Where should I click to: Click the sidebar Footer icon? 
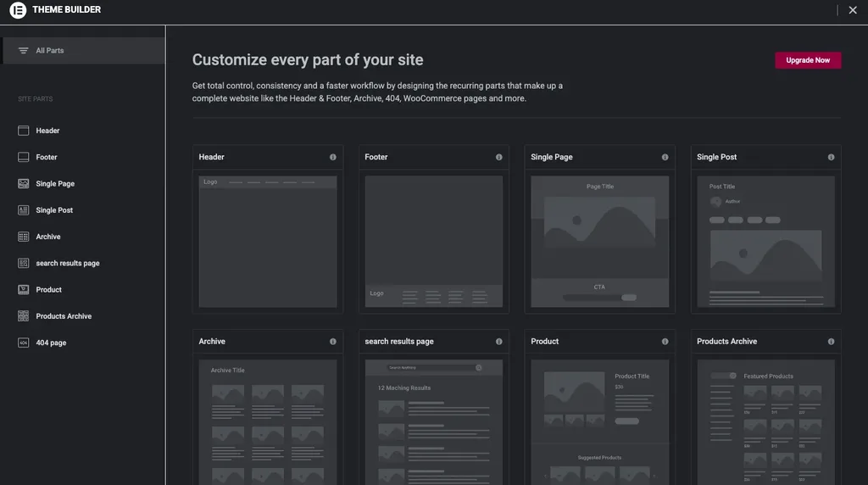23,157
